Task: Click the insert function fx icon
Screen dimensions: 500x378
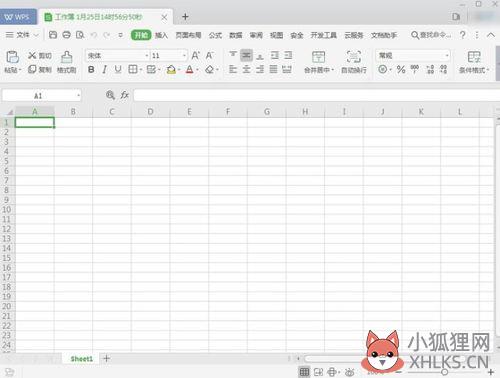Action: pos(124,95)
